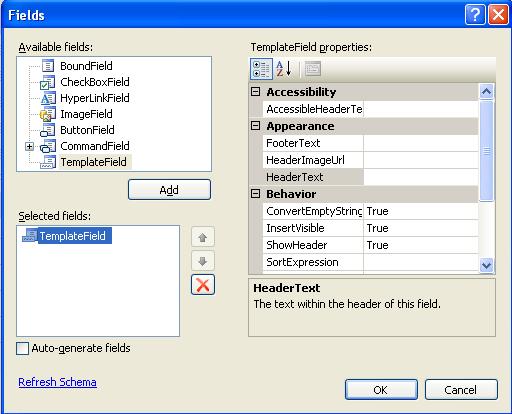Collapse the Behavior category

point(255,194)
